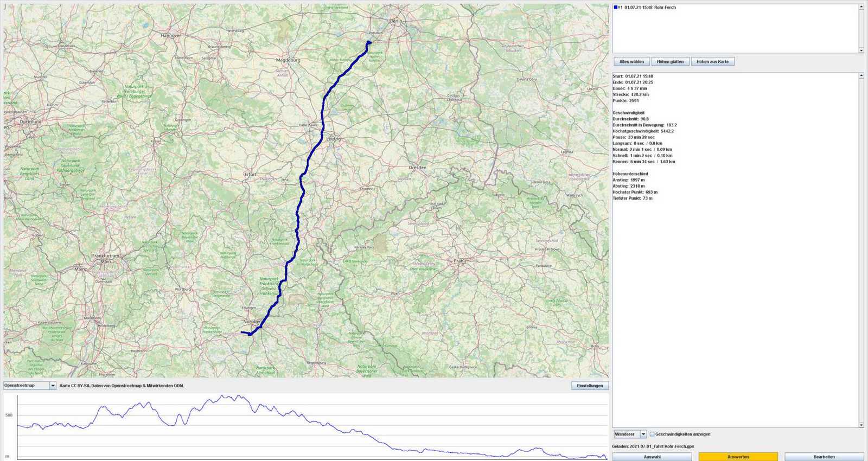Open the Openstreetmap map source dropdown
868x461 pixels.
pos(53,386)
